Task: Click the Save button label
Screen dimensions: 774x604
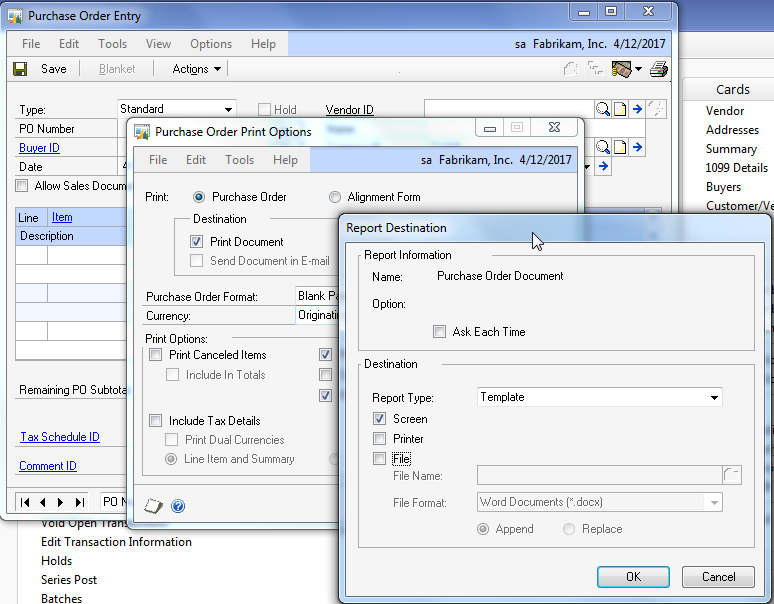Action: (53, 69)
